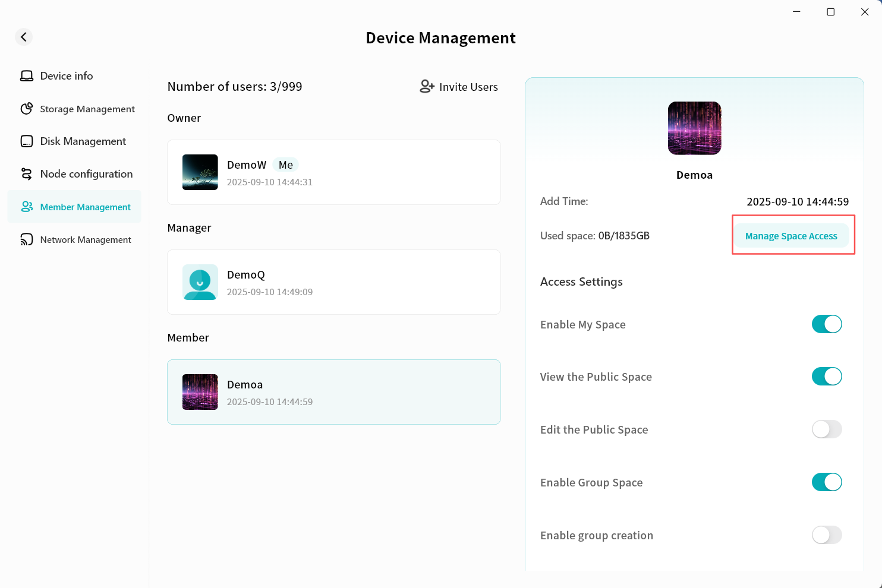
Task: Click the Disk Management drive icon
Action: pos(27,141)
